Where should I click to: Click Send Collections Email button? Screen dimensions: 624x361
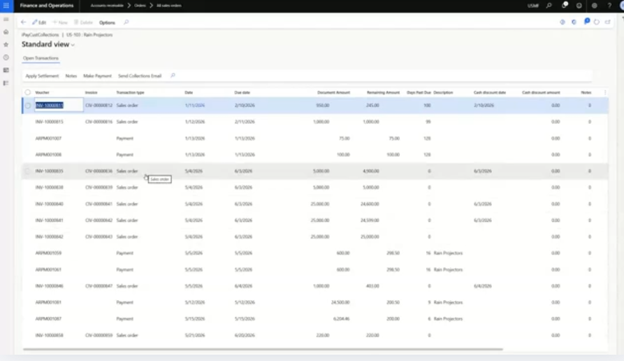tap(140, 76)
